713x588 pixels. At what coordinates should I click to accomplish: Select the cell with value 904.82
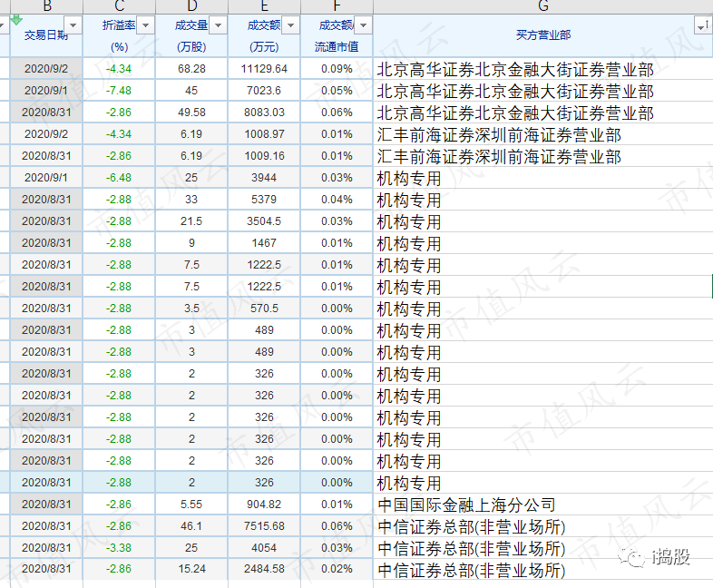264,505
